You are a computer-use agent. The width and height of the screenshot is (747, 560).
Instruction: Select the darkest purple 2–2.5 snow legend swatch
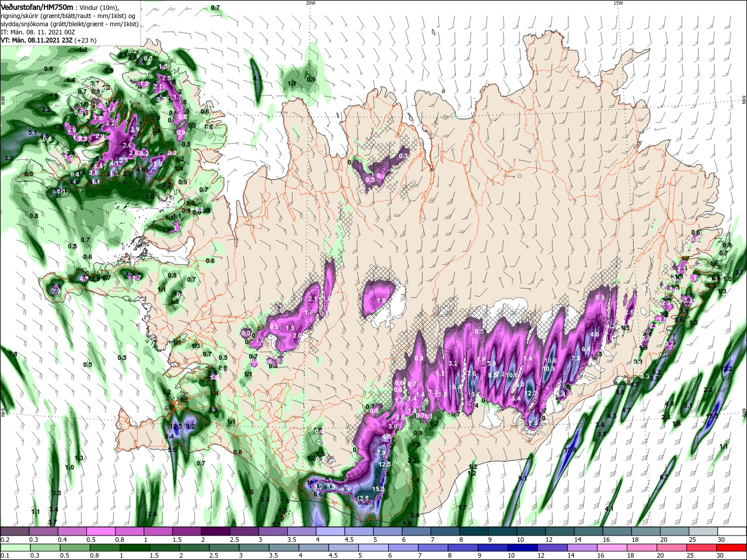[x=215, y=531]
